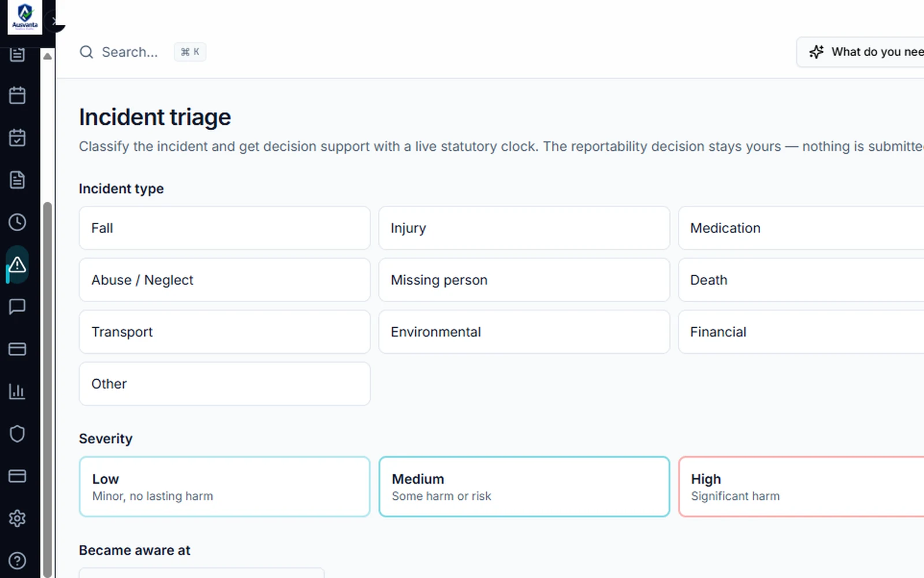924x578 pixels.
Task: Click the sidebar scroll up arrow
Action: [x=47, y=56]
